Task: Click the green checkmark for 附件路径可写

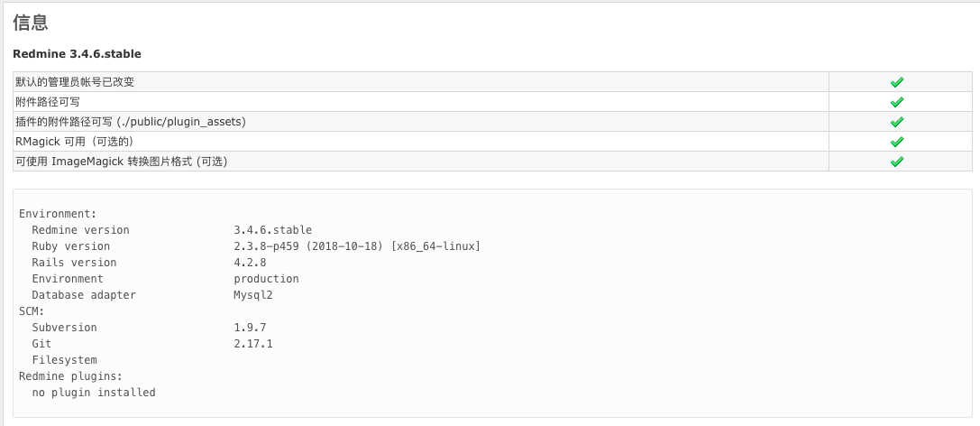Action: point(897,102)
